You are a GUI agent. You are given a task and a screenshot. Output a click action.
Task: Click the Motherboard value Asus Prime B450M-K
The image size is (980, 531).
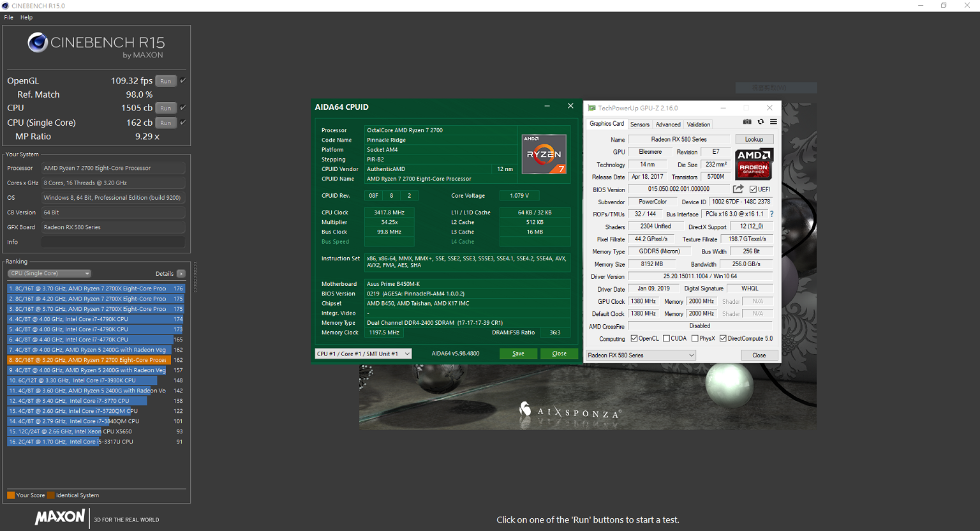[467, 284]
